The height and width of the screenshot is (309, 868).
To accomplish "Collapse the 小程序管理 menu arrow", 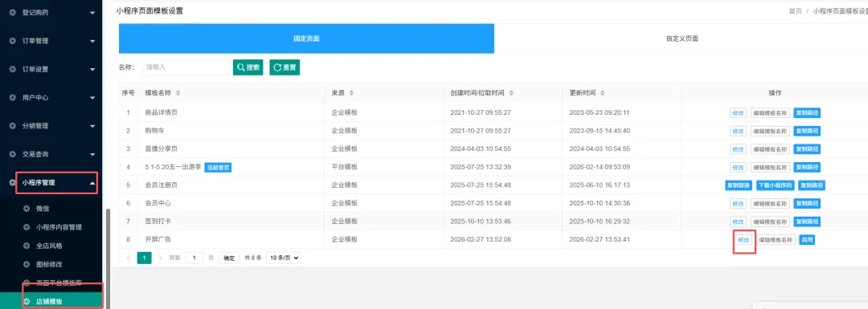I will click(92, 182).
